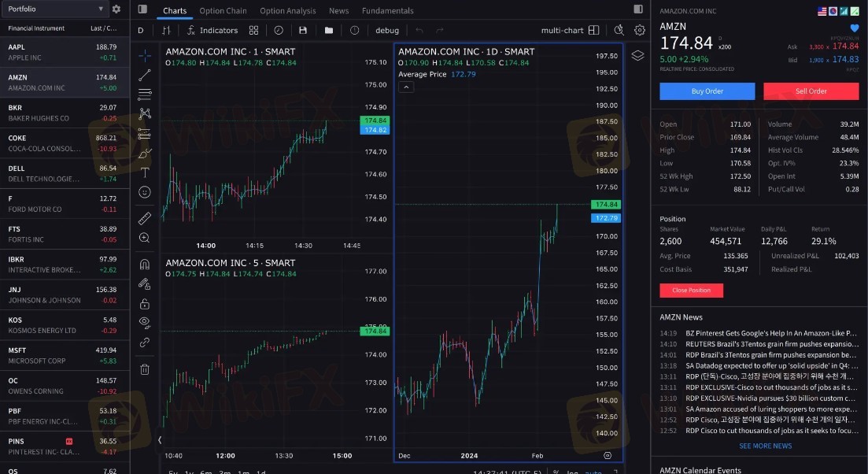Image resolution: width=868 pixels, height=474 pixels.
Task: Open the multi-chart layout selector
Action: (570, 30)
